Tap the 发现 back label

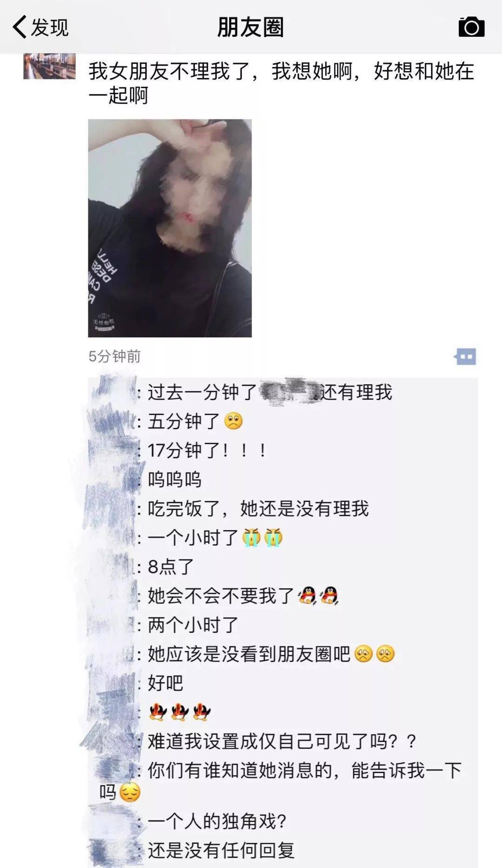pos(50,27)
